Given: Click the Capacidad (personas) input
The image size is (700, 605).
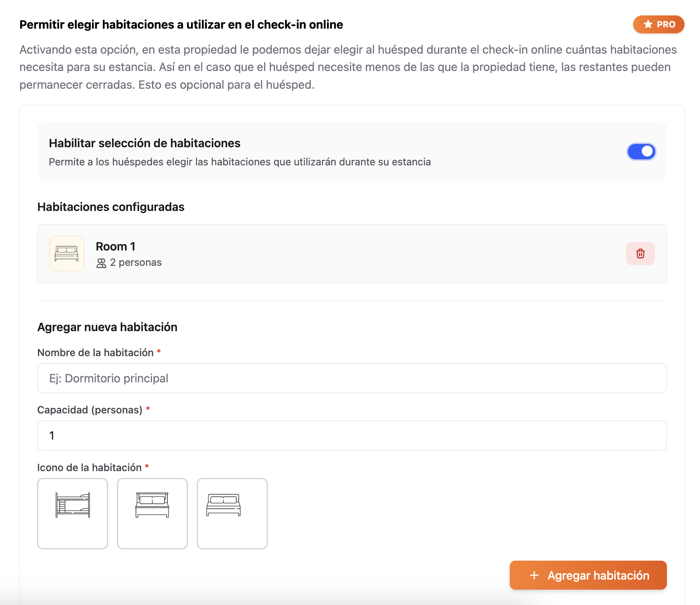Looking at the screenshot, I should click(x=352, y=436).
